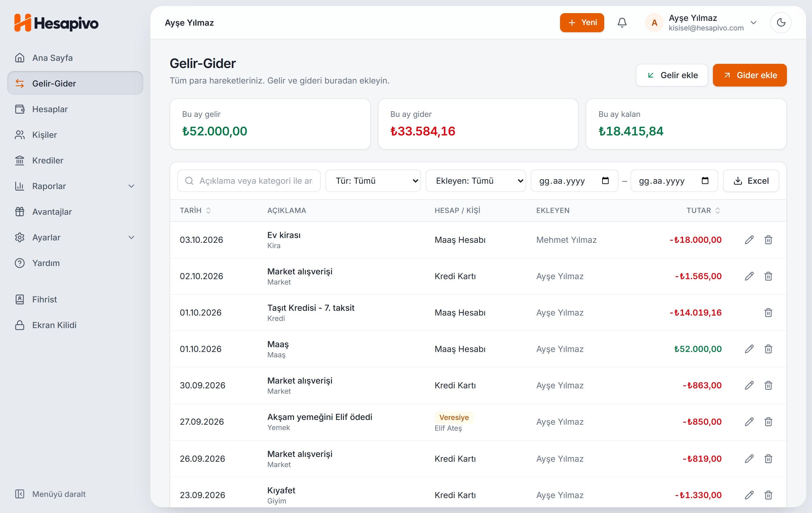Click the Yeni button
This screenshot has height=513, width=812.
coord(582,23)
